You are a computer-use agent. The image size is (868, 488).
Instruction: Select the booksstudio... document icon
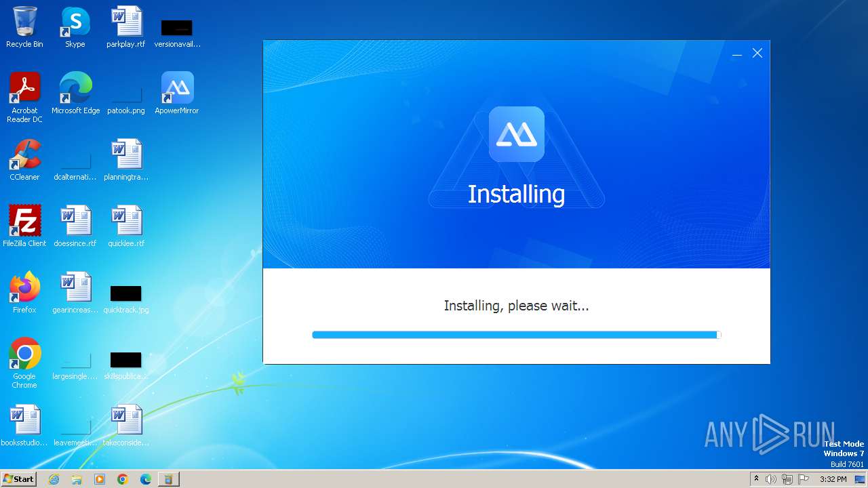tap(24, 426)
